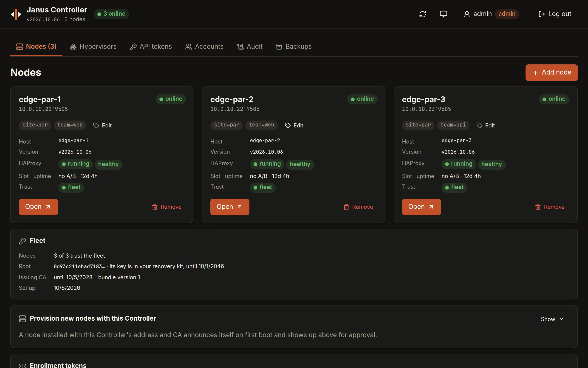Image resolution: width=588 pixels, height=368 pixels.
Task: Edit tags for edge-par-3
Action: pos(486,125)
